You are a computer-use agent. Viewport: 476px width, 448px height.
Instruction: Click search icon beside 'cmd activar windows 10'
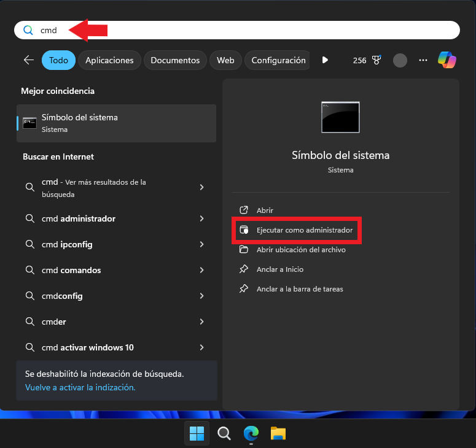(29, 347)
